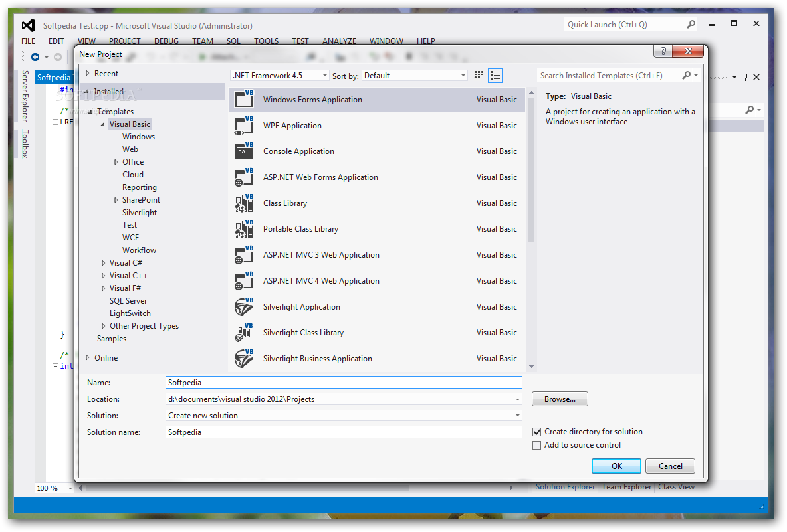Click the pin icon of the side panel
The width and height of the screenshot is (787, 532).
745,77
